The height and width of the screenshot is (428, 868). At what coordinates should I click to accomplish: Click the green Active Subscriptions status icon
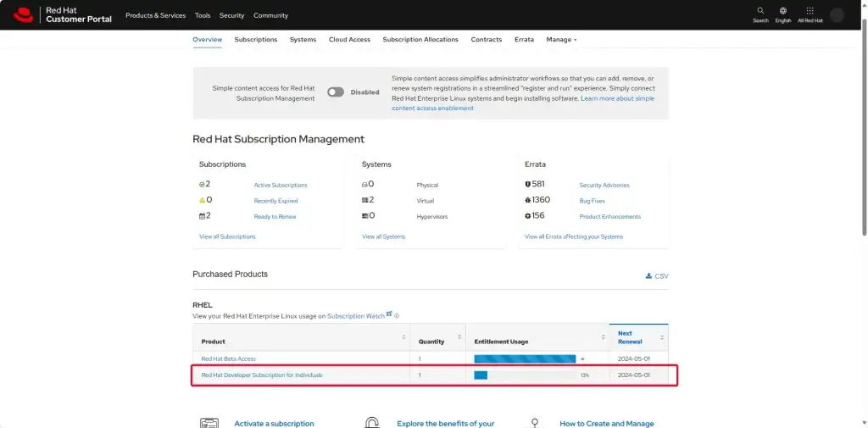pyautogui.click(x=202, y=185)
